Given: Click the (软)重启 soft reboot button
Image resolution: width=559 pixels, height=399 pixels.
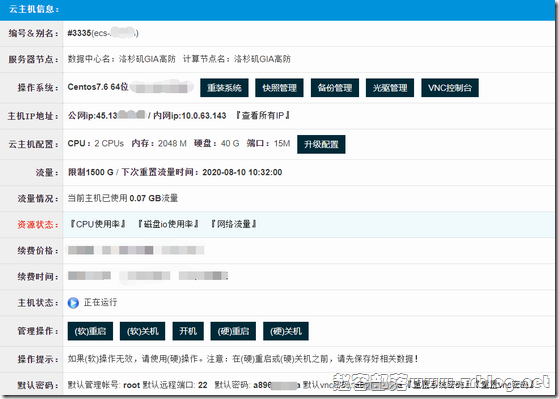Looking at the screenshot, I should coord(90,331).
